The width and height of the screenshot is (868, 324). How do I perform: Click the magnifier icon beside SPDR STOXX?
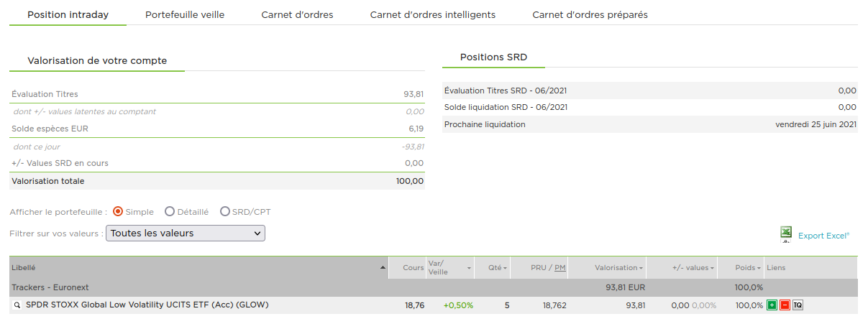(17, 305)
